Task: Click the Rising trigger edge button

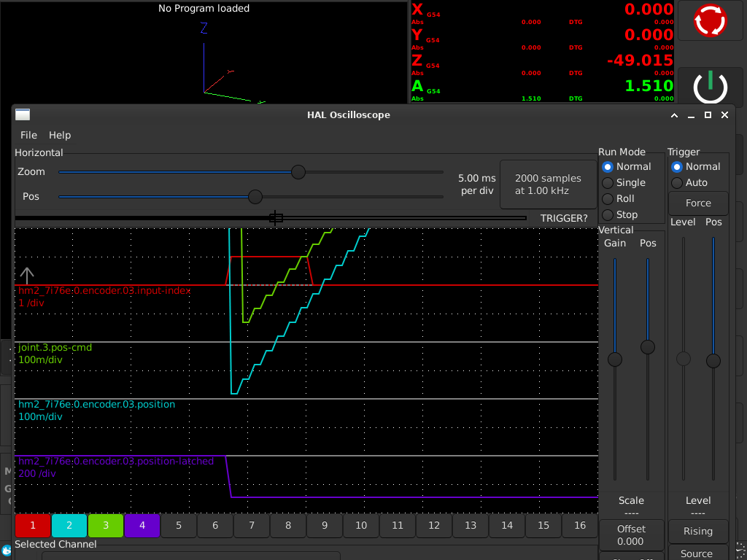Action: (698, 532)
